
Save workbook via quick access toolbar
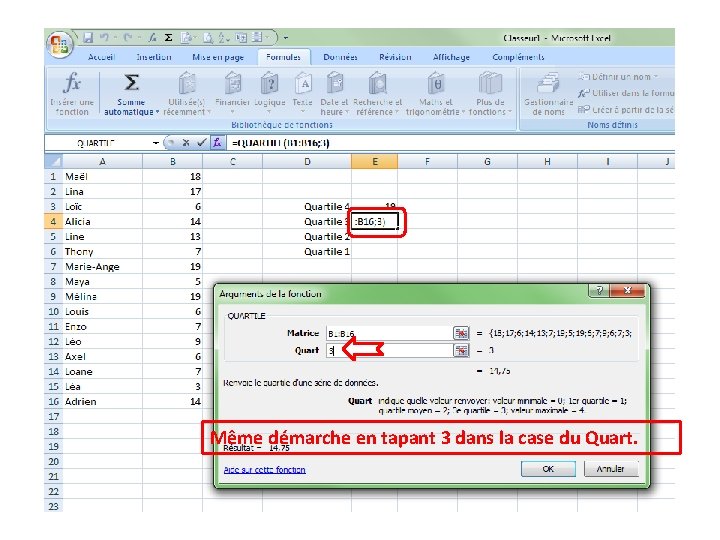[x=88, y=38]
